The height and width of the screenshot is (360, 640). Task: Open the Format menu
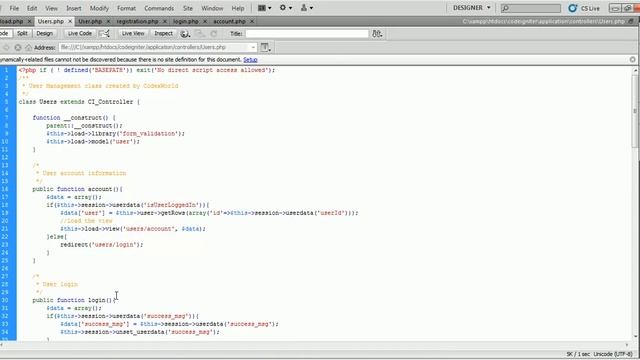click(x=126, y=8)
